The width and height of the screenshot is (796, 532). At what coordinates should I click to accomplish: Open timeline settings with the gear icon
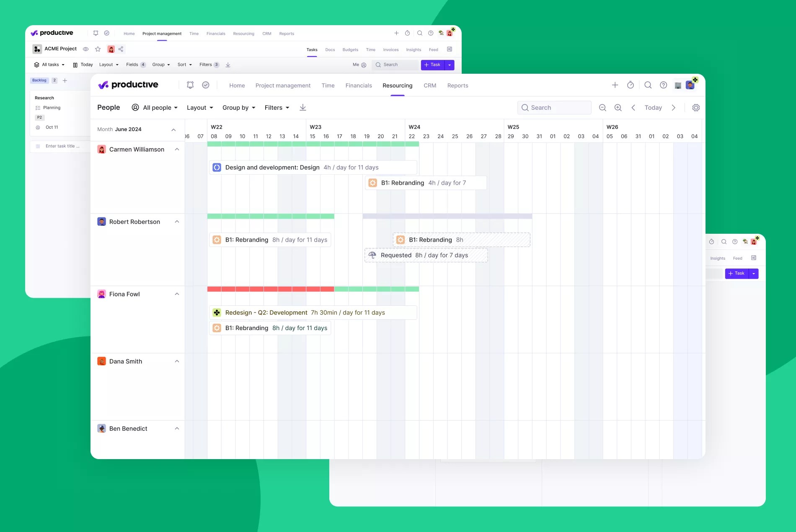(696, 108)
